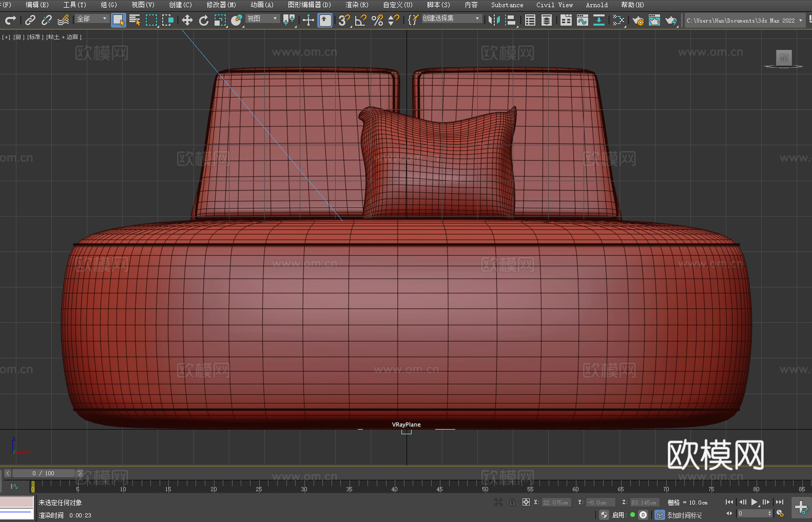Toggle Keyboard Shortcut Override button
Image resolution: width=812 pixels, height=522 pixels.
coord(325,20)
